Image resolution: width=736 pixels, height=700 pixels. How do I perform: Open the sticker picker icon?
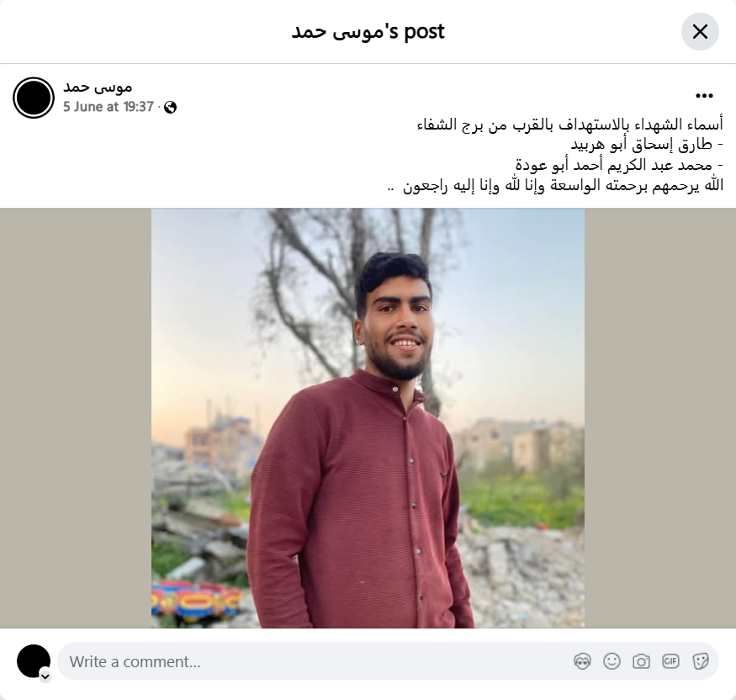[700, 661]
